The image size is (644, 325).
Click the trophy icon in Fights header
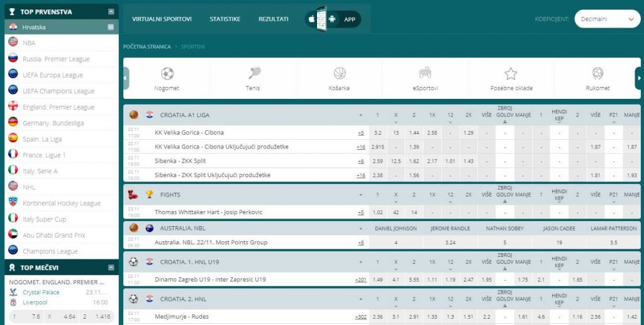pos(150,194)
